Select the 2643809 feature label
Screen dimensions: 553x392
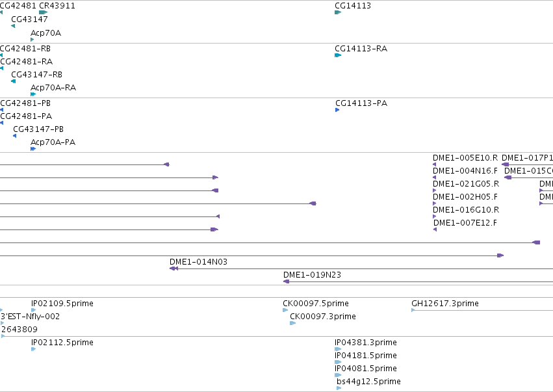[19, 330]
